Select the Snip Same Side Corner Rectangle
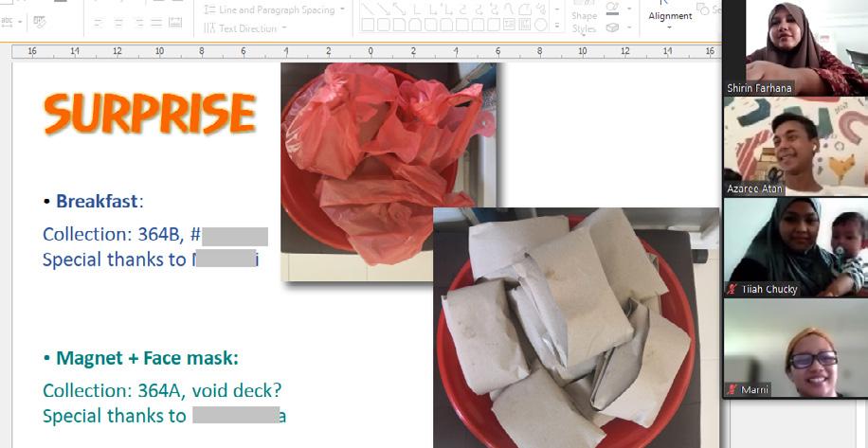Image resolution: width=868 pixels, height=448 pixels. [x=415, y=25]
